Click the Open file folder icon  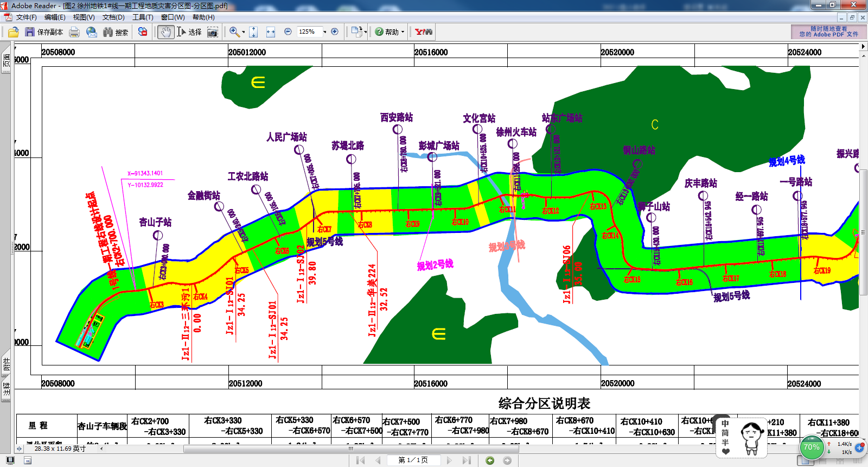point(13,32)
